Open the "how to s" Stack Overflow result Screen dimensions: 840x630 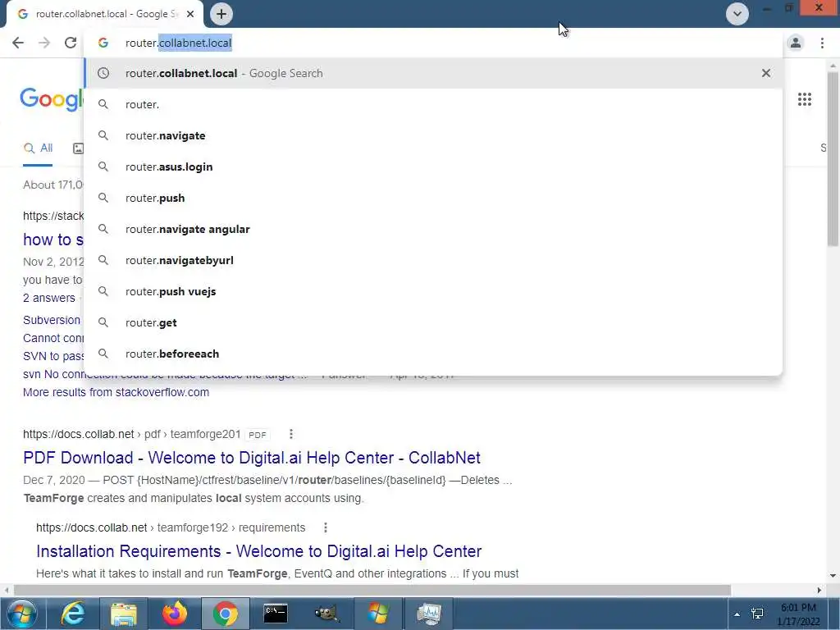[53, 240]
